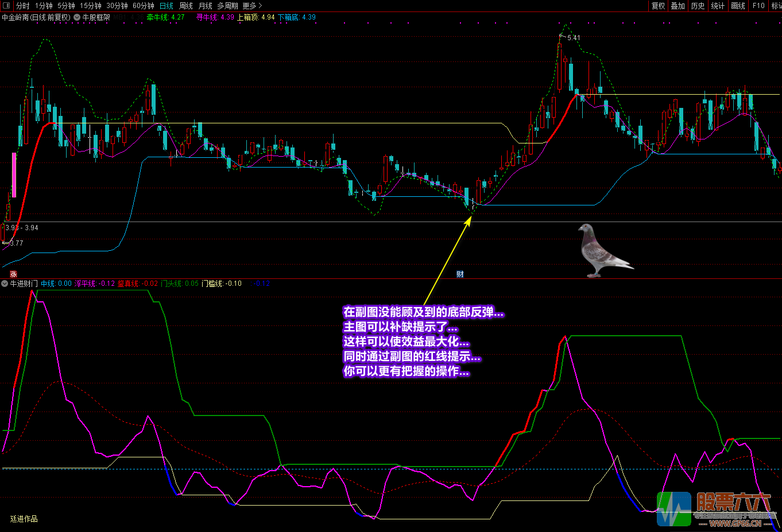Click the 牵牛线: 4.27 value label
Viewport: 782px width, 532px height.
(x=165, y=17)
